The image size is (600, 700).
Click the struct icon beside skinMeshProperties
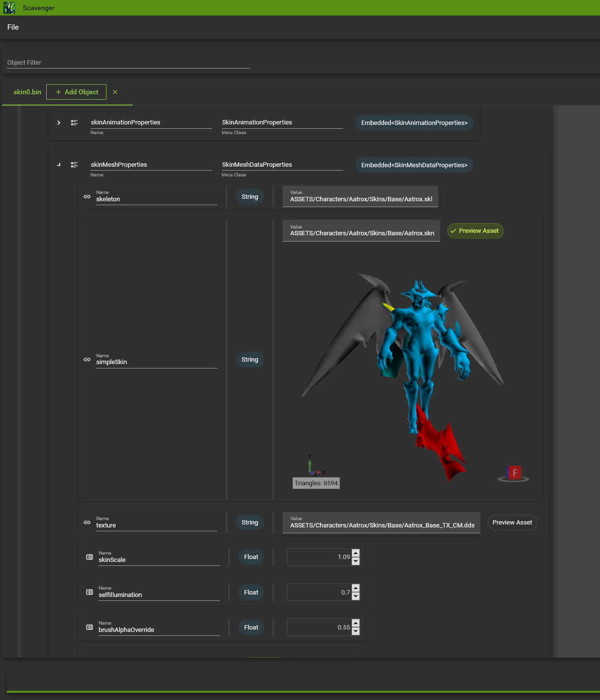[74, 164]
